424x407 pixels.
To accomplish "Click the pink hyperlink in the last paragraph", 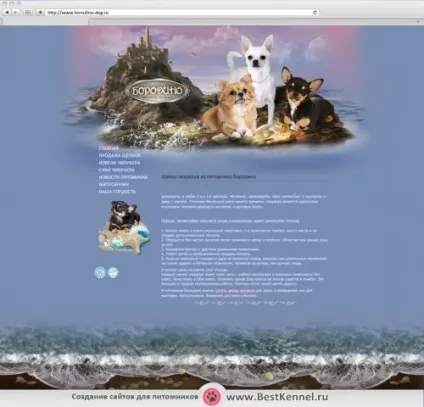I will (235, 291).
